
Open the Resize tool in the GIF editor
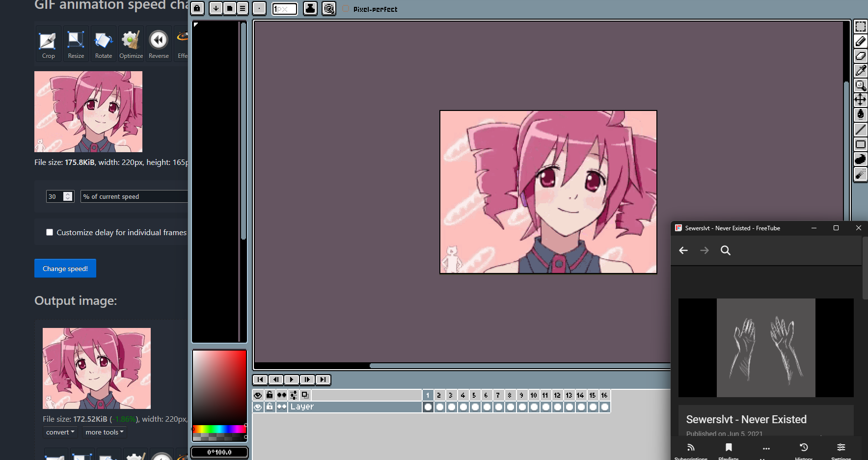76,44
